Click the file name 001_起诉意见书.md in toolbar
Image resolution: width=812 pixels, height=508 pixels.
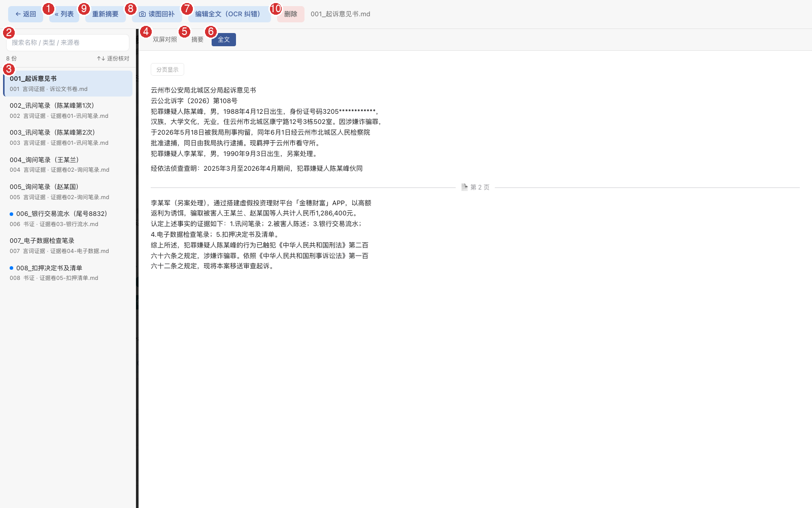click(341, 14)
